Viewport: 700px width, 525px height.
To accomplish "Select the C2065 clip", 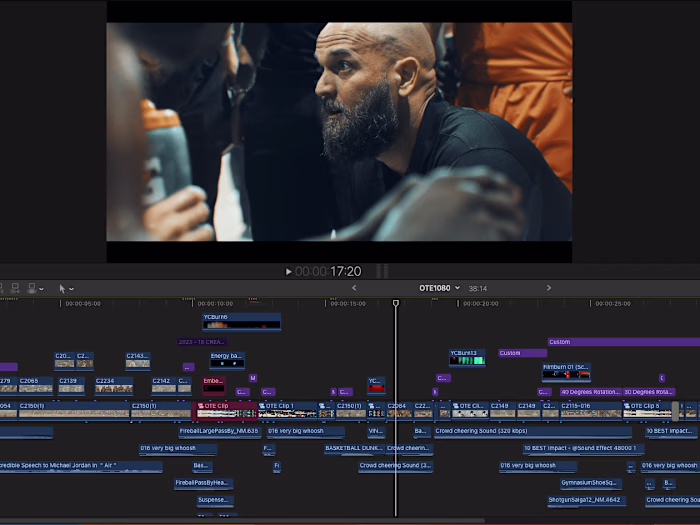I will pos(36,385).
